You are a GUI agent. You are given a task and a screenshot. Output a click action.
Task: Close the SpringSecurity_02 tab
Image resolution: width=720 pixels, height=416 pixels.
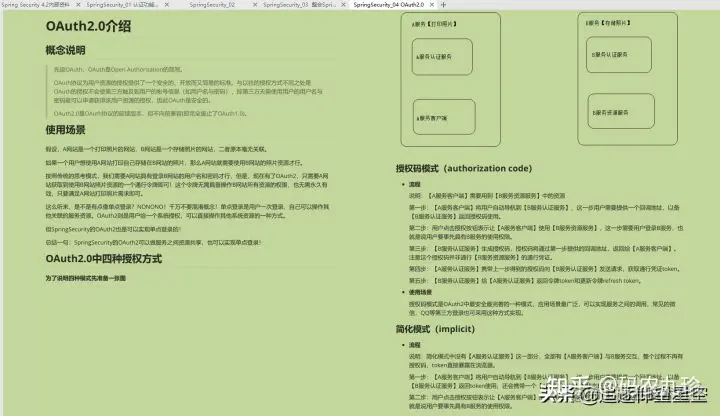point(255,5)
